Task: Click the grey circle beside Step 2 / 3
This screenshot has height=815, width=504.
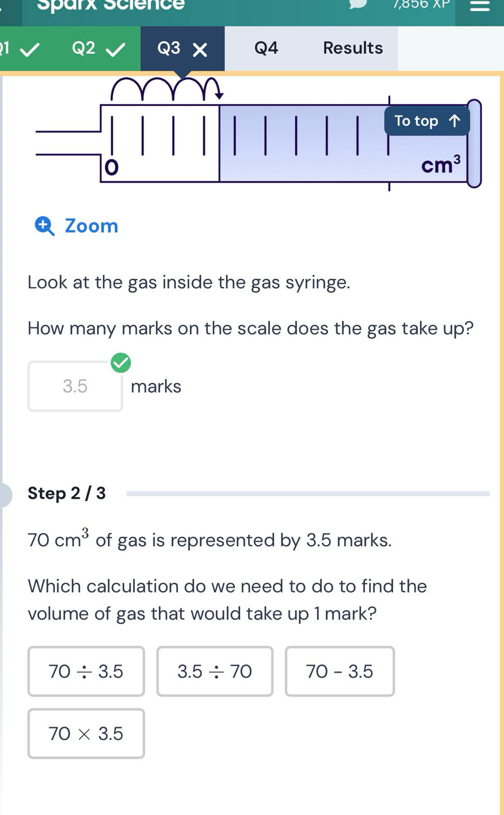Action: (x=4, y=494)
